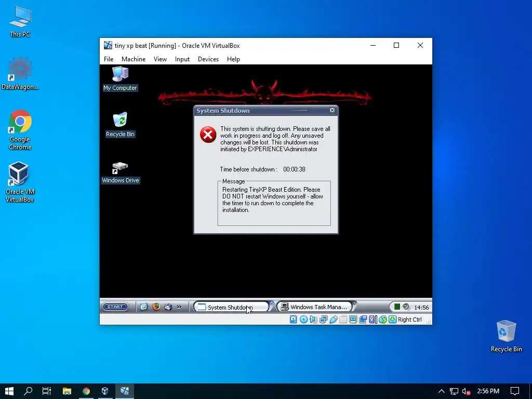This screenshot has height=399, width=532.
Task: Open Task View on taskbar
Action: (47, 391)
